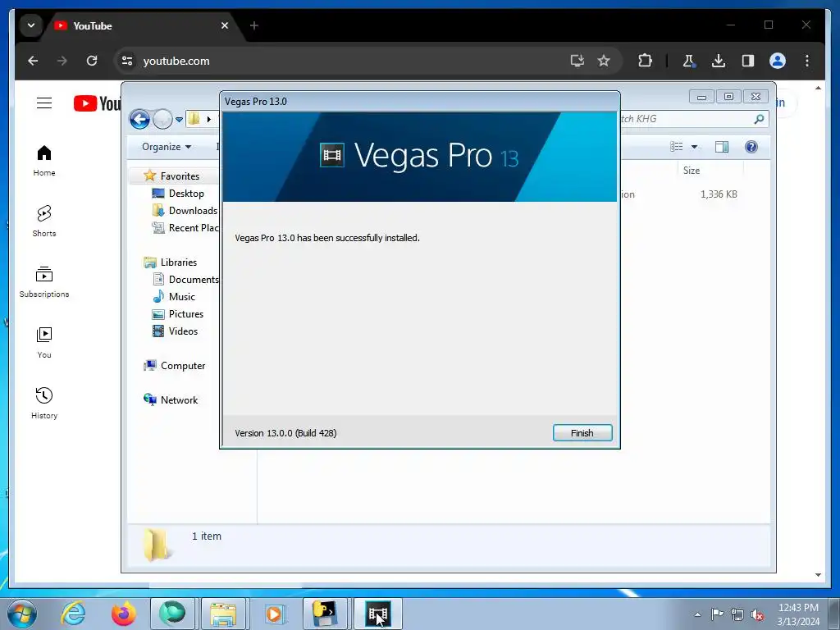The height and width of the screenshot is (630, 840).
Task: Launch Internet Explorer from taskbar
Action: [73, 614]
